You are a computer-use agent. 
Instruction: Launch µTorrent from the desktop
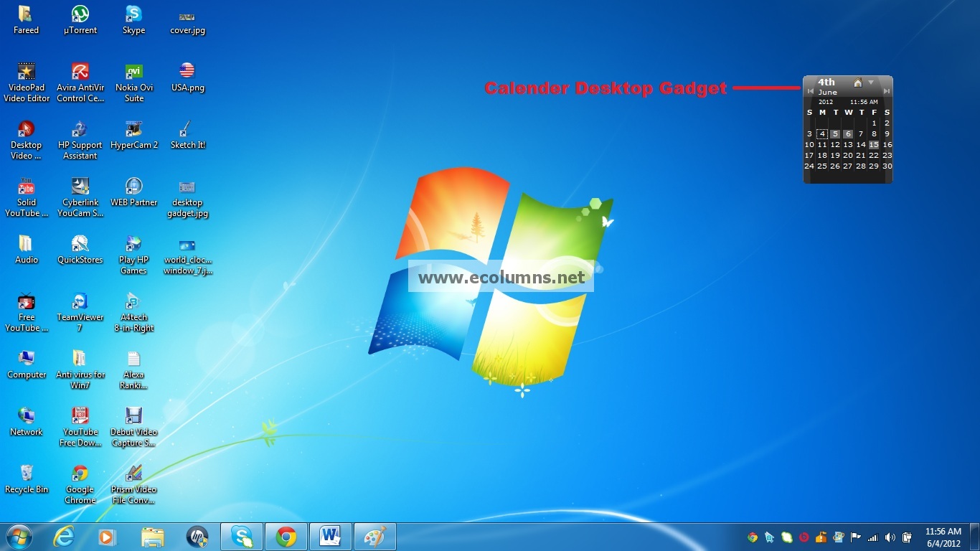[80, 14]
